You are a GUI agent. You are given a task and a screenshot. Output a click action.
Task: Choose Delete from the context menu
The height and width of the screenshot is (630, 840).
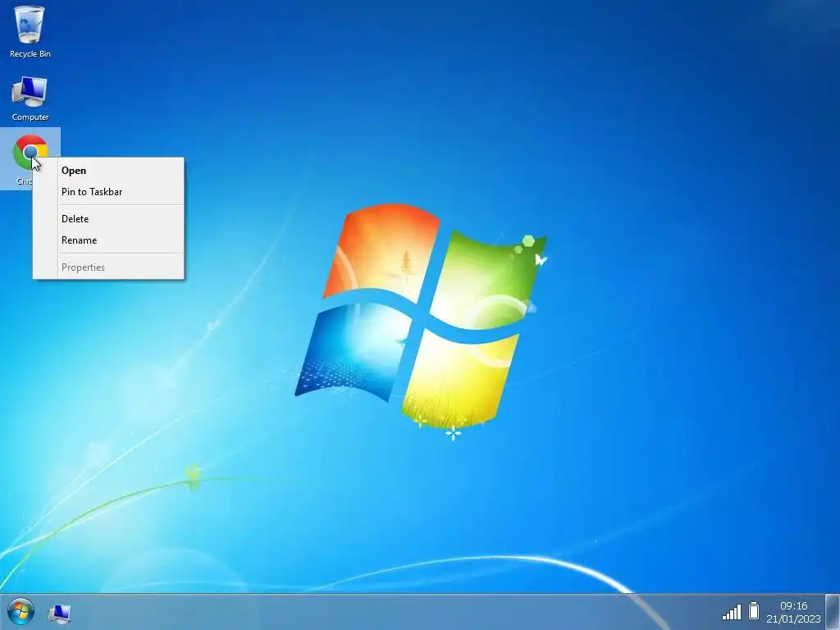click(x=109, y=218)
